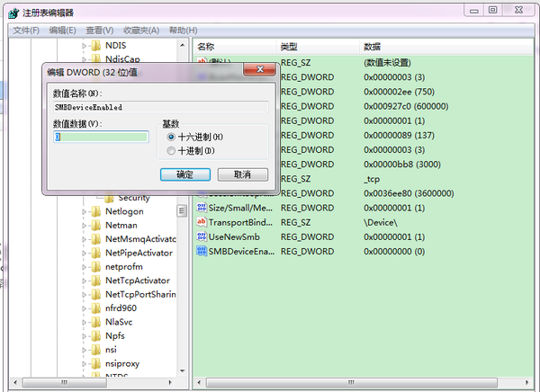Click the Security folder icon
Viewport: 540px width, 392px height.
pos(109,199)
